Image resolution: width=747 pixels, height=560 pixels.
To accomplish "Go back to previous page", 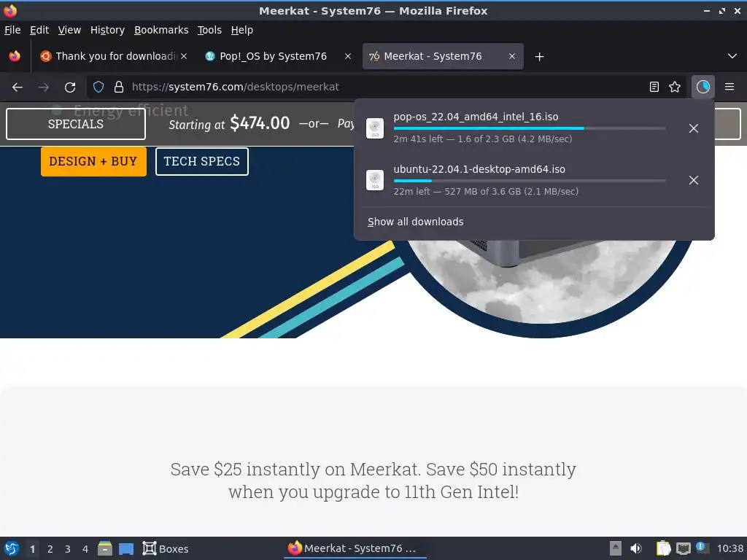I will [18, 87].
